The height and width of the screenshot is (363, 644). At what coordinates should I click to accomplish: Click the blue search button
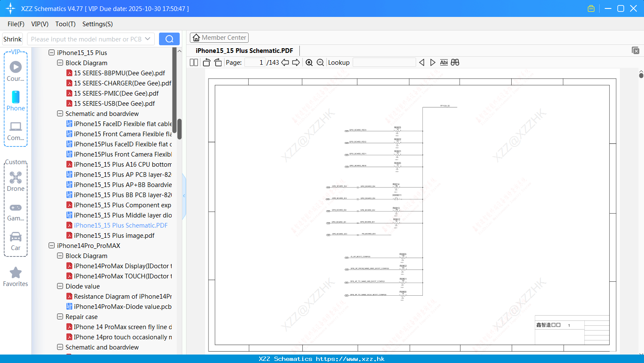click(x=169, y=39)
